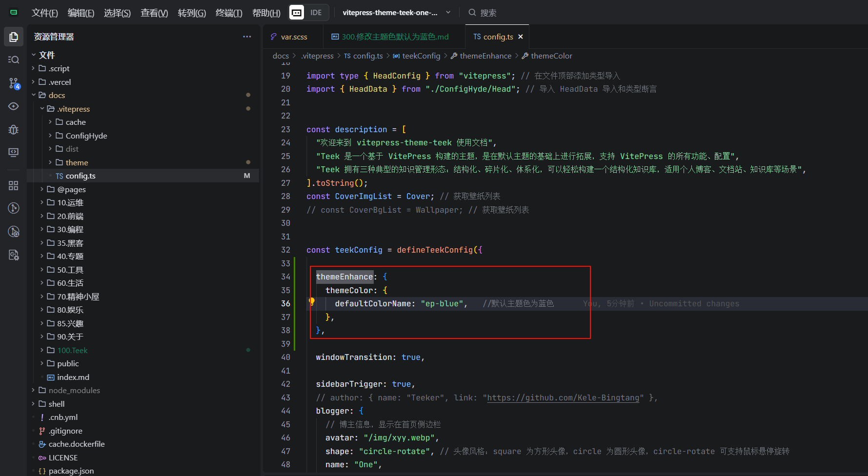868x476 pixels.
Task: Open the 帮助(H) menu
Action: tap(266, 13)
